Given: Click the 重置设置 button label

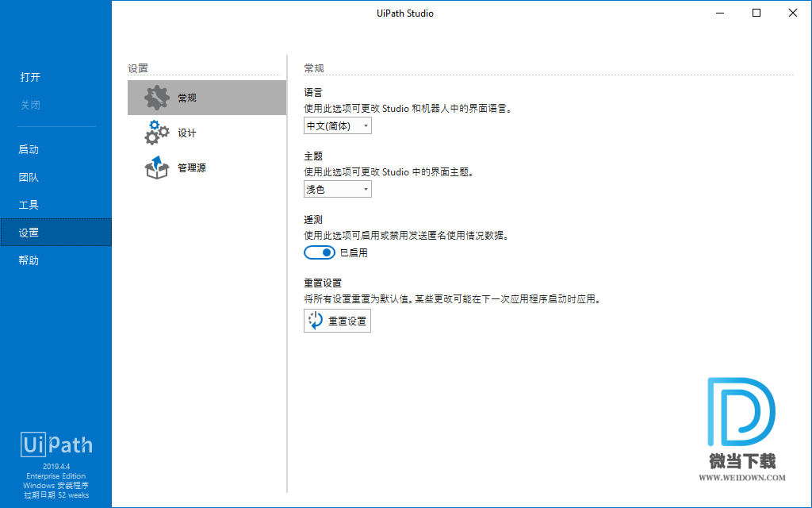Looking at the screenshot, I should [347, 321].
